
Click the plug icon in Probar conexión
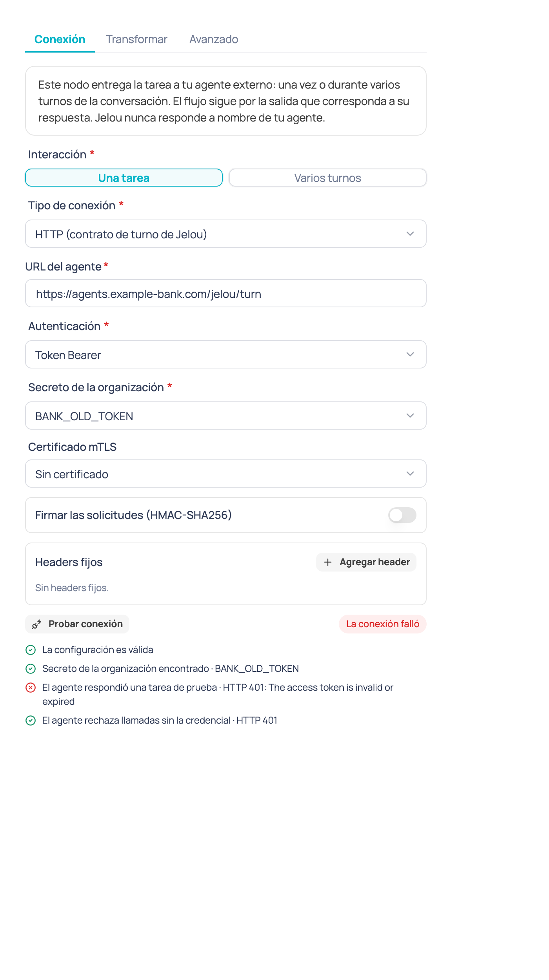click(36, 624)
